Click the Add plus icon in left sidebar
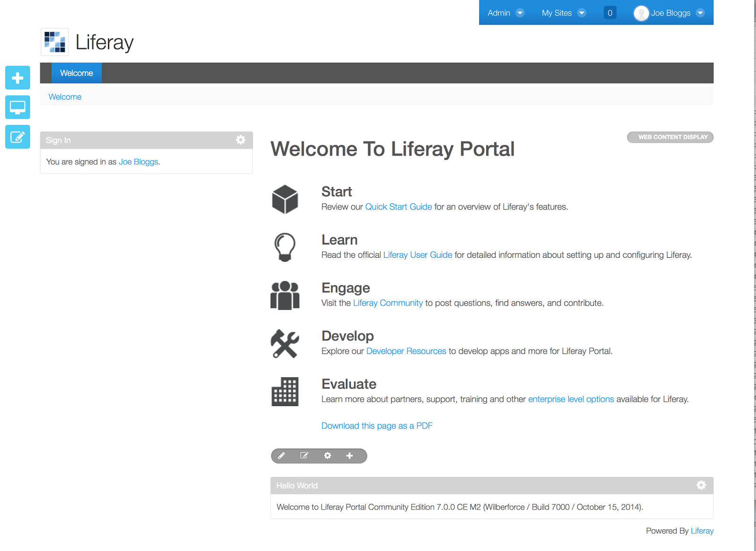This screenshot has width=756, height=551. tap(17, 77)
